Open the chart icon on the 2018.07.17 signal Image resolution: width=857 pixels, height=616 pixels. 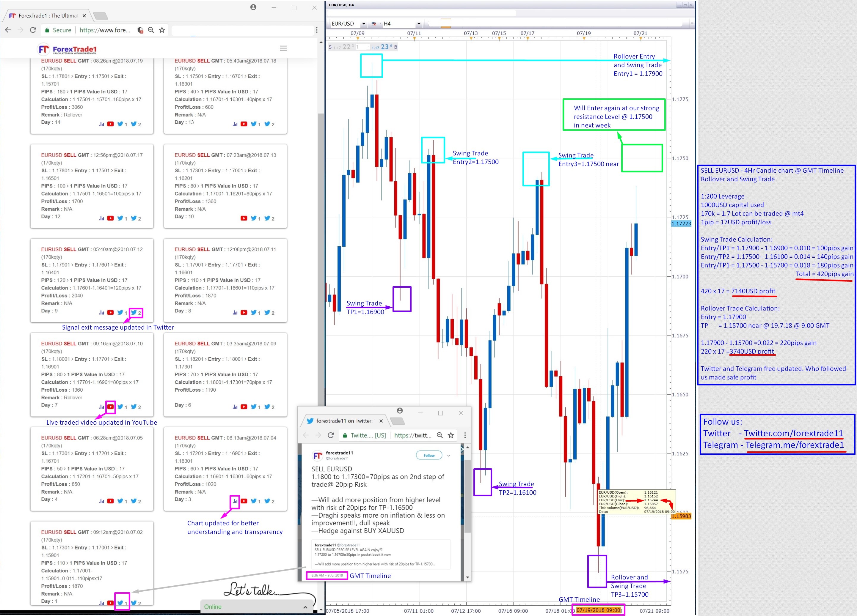(x=102, y=218)
